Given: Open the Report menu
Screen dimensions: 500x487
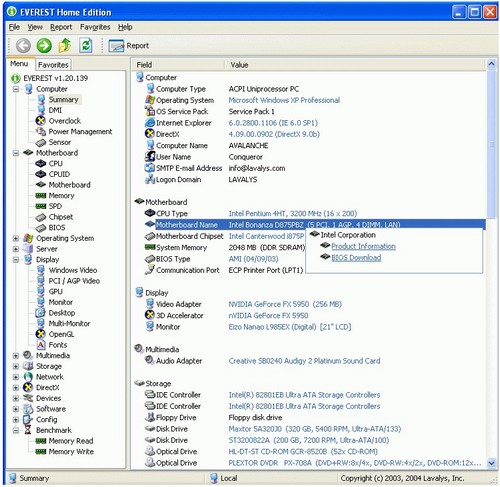Looking at the screenshot, I should coord(61,27).
